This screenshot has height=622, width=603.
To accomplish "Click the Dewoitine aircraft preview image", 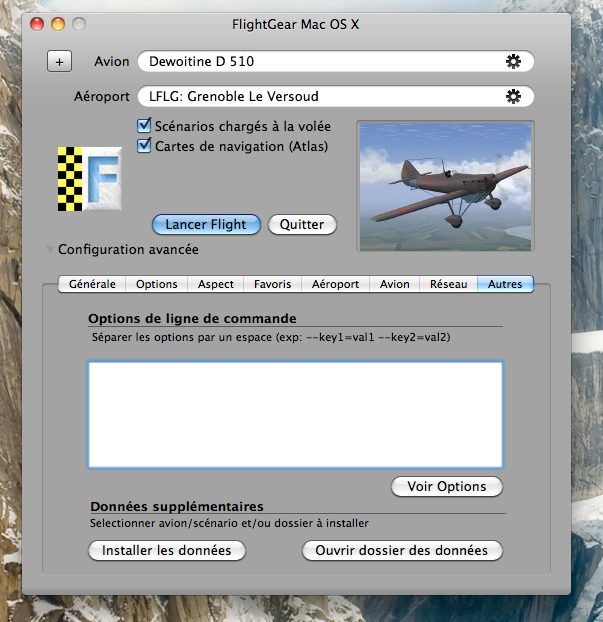I will (446, 186).
